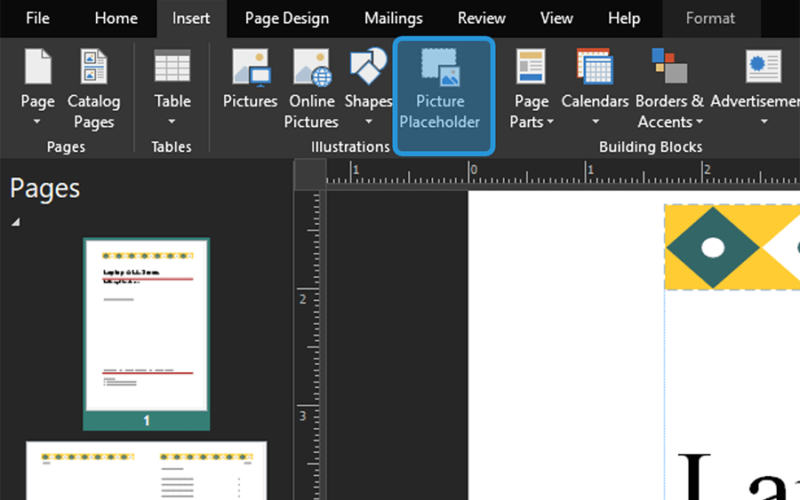
Task: Expand the Page Parts dropdown arrow
Action: click(550, 121)
